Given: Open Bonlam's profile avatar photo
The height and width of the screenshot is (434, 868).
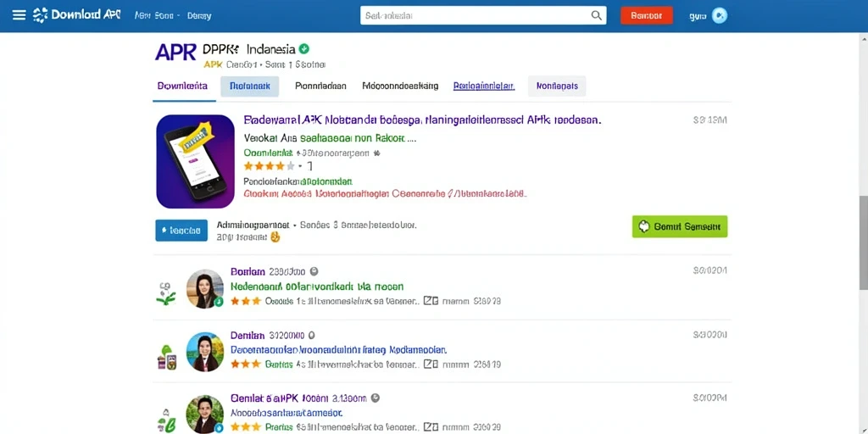Looking at the screenshot, I should click(x=205, y=288).
